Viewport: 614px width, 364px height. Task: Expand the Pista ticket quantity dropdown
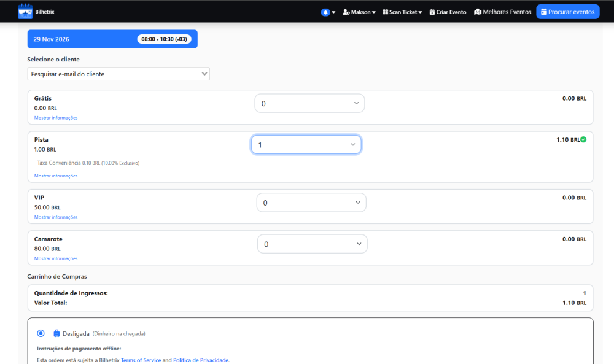(306, 145)
